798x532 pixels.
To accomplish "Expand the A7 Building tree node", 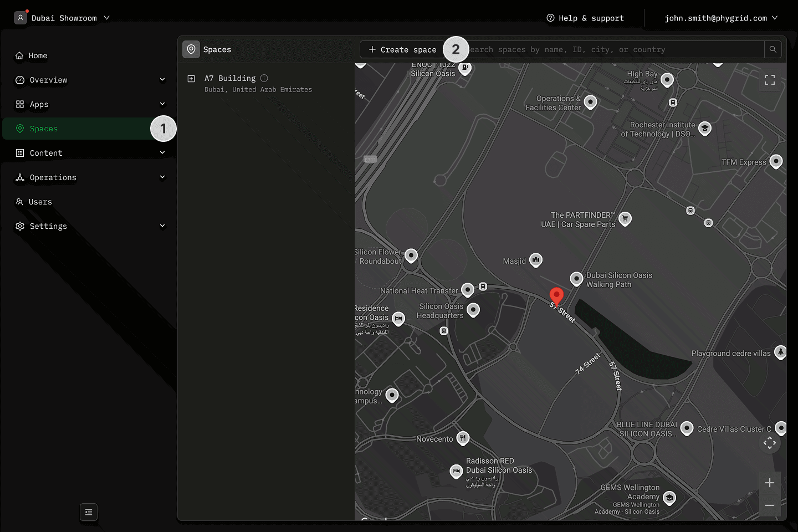I will [191, 79].
